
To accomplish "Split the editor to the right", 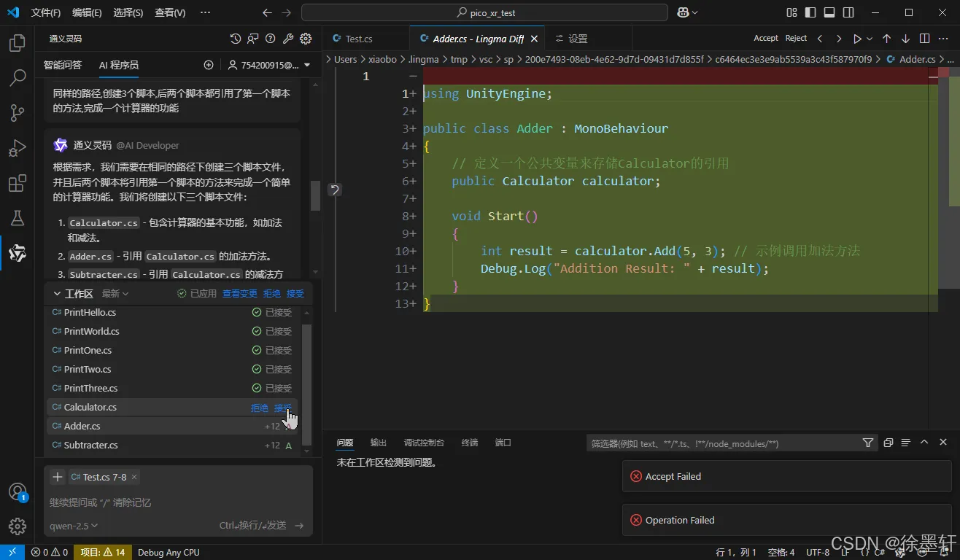I will [924, 39].
